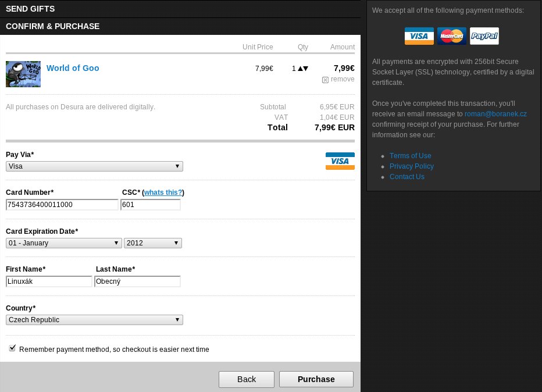
Task: Open the expiration year 2012 dropdown
Action: tap(152, 243)
